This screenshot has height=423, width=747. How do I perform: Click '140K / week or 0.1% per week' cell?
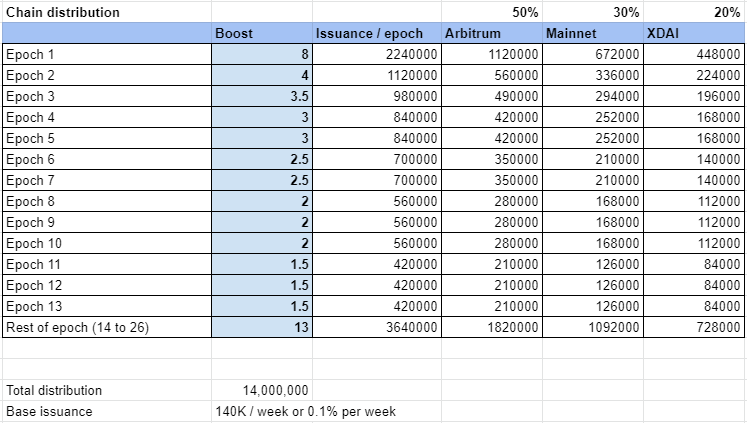(305, 411)
